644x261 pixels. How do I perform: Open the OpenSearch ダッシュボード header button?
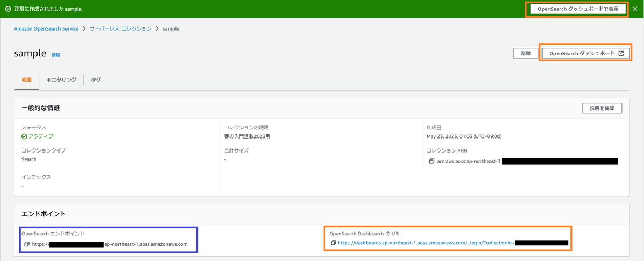tap(586, 53)
